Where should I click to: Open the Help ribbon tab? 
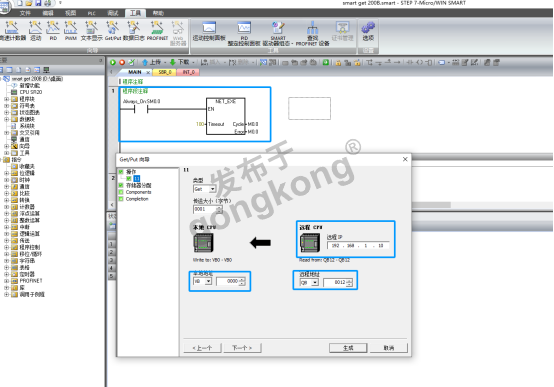pos(158,13)
